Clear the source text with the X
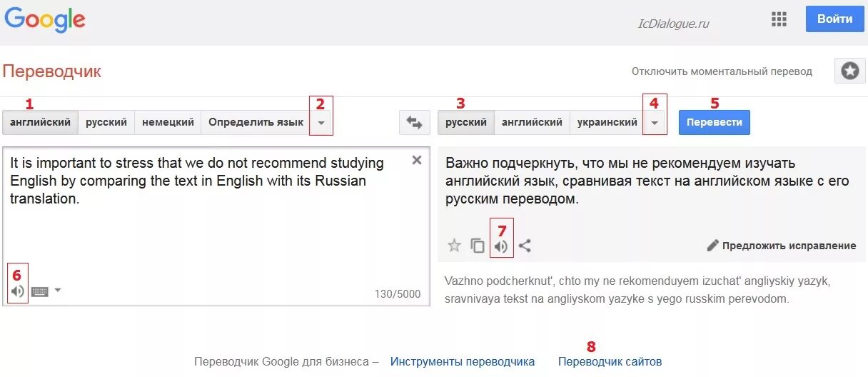This screenshot has width=868, height=377. click(417, 161)
